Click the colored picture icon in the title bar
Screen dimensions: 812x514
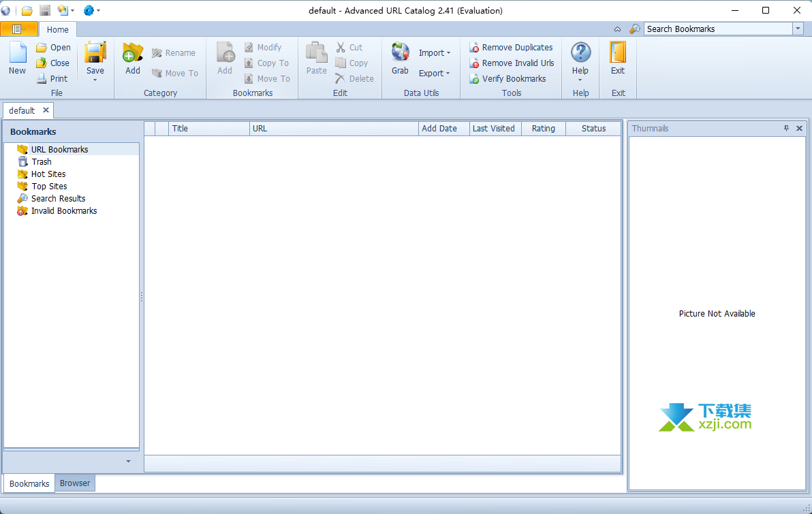coord(63,10)
